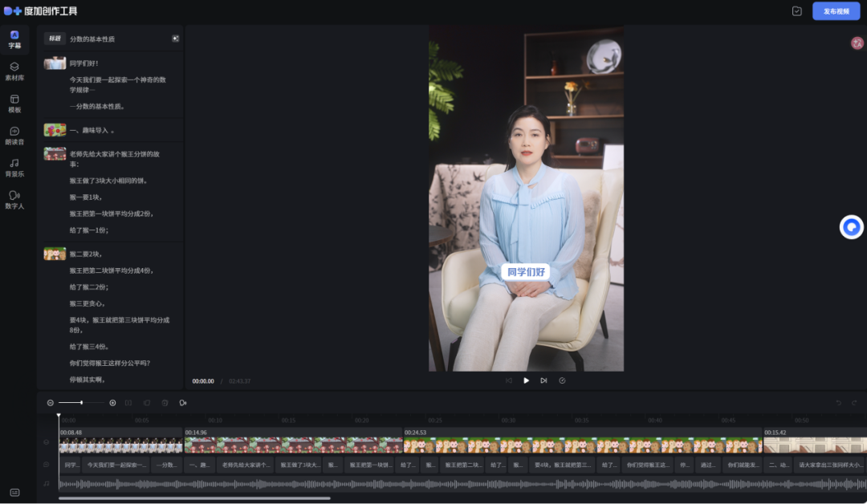Select script line 给了猴一1份
Viewport: 867px width, 504px height.
89,230
